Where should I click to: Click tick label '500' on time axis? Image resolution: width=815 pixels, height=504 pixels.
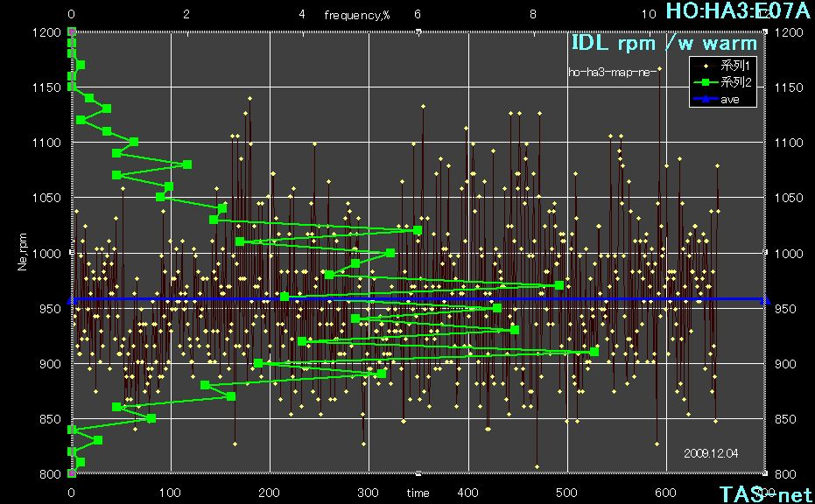(x=566, y=493)
